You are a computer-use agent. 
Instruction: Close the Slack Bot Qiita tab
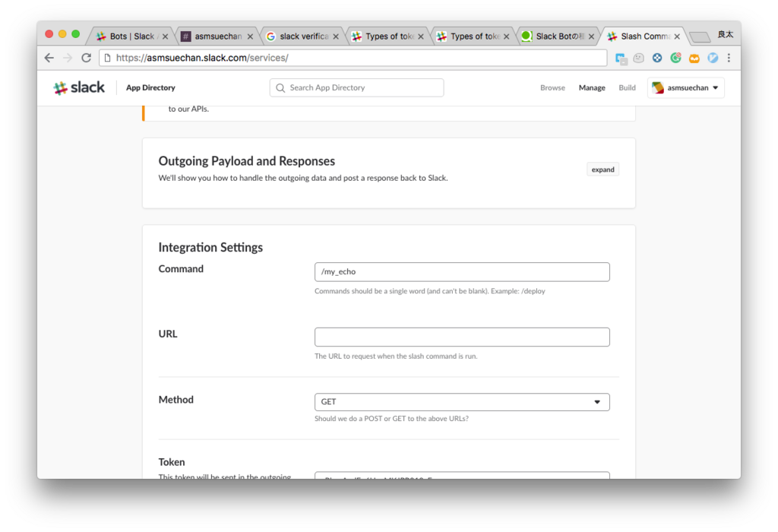pyautogui.click(x=591, y=36)
